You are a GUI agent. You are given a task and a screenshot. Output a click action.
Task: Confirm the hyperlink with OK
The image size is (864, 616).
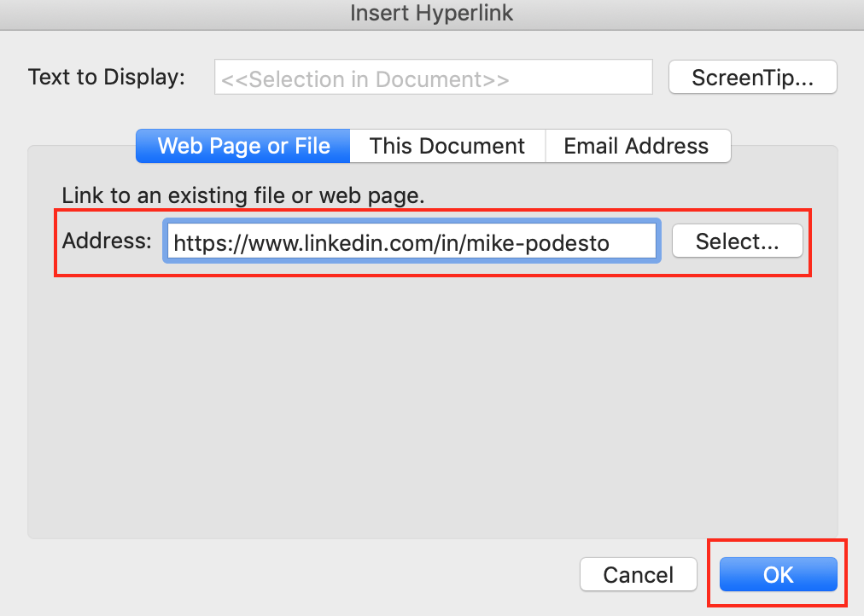[x=778, y=574]
